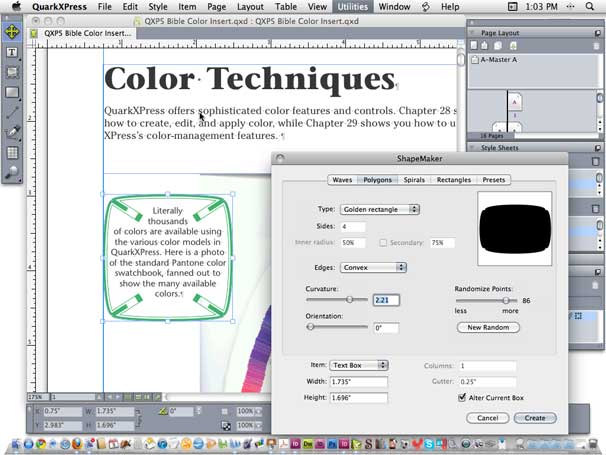Click the delete trash icon in Page Layout
Viewport: 606px width, 455px height.
coord(596,46)
